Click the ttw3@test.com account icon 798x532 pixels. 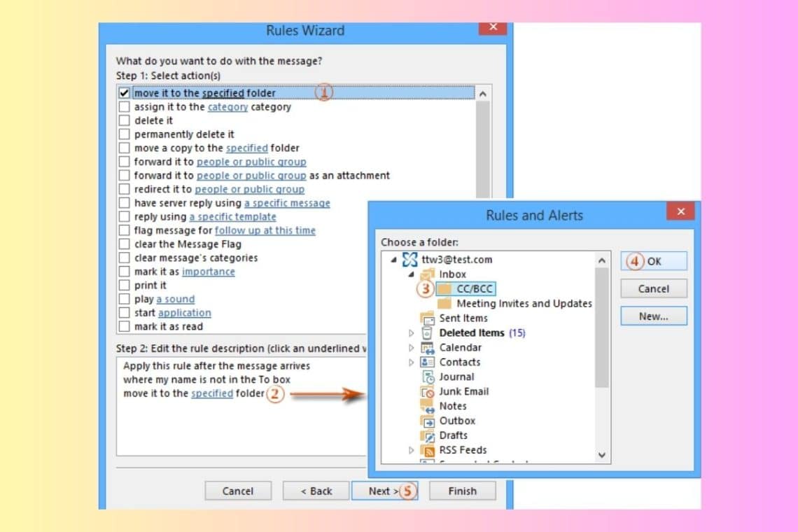coord(409,259)
